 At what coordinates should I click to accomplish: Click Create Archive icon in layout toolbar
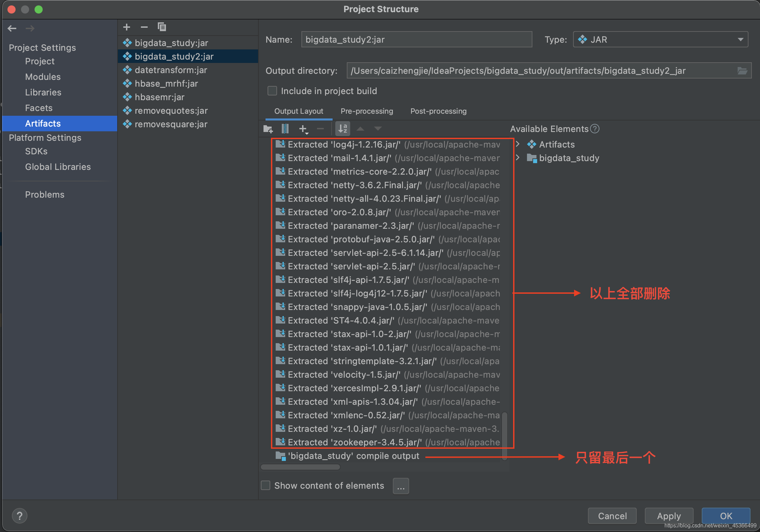[285, 129]
